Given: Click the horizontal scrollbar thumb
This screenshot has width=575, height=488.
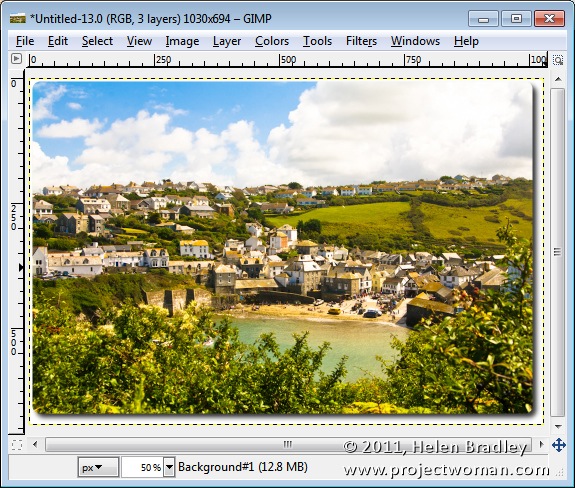Looking at the screenshot, I should [288, 445].
